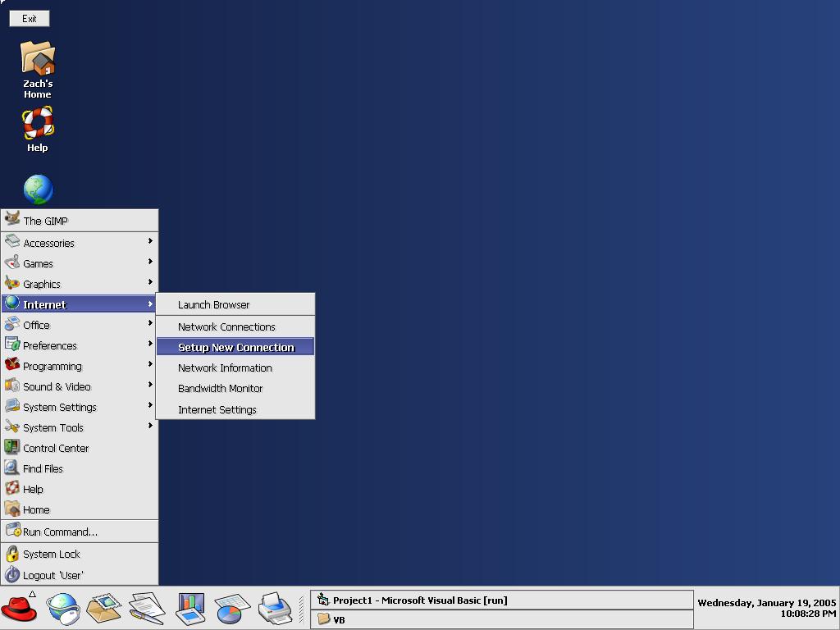
Task: Click the printer icon in the panel
Action: pyautogui.click(x=275, y=609)
